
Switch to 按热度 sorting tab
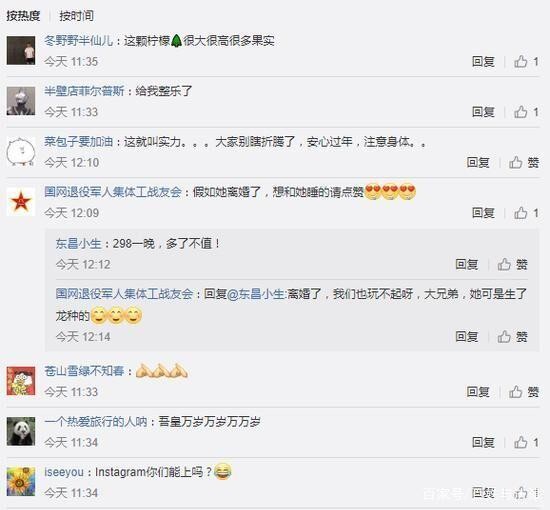point(23,16)
